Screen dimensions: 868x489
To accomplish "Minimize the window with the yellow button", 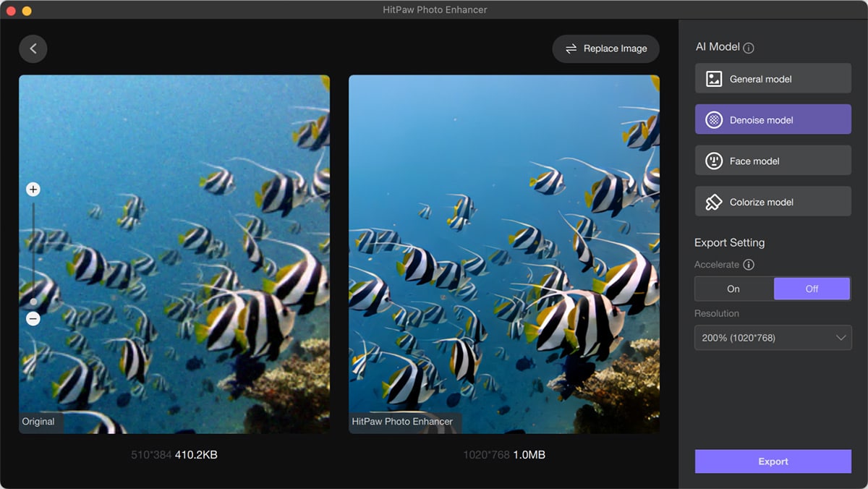I will pos(27,11).
